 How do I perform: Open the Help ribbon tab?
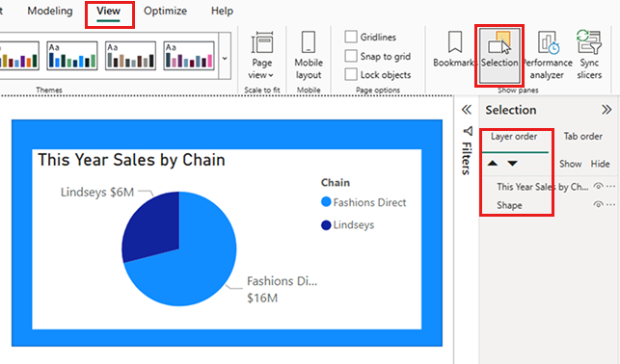[222, 11]
